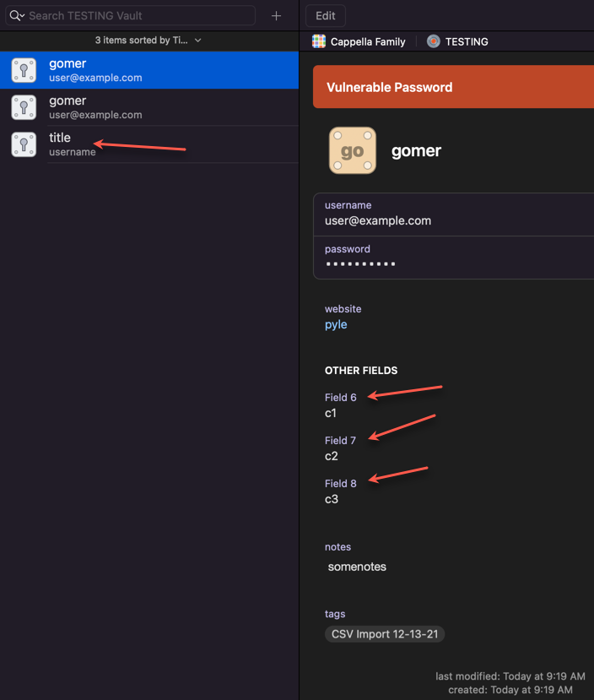Click the keyhole icon of selected gomer item
The height and width of the screenshot is (700, 594).
[x=24, y=70]
